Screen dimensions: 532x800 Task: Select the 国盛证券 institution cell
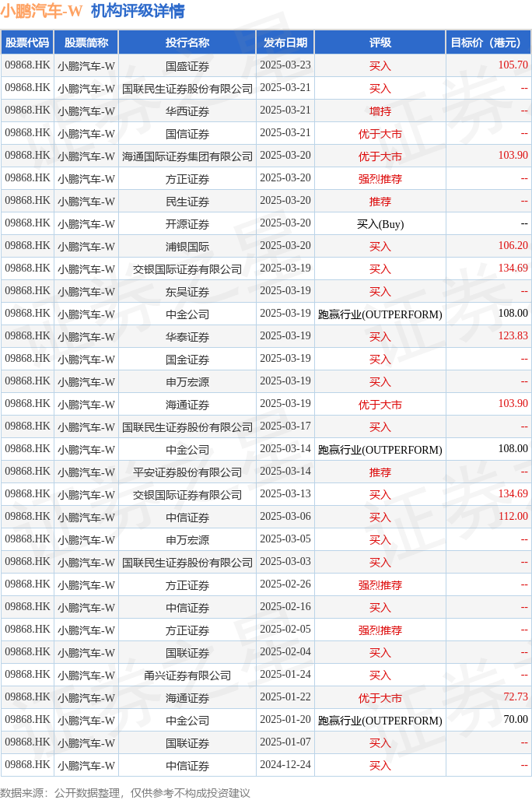(x=187, y=66)
